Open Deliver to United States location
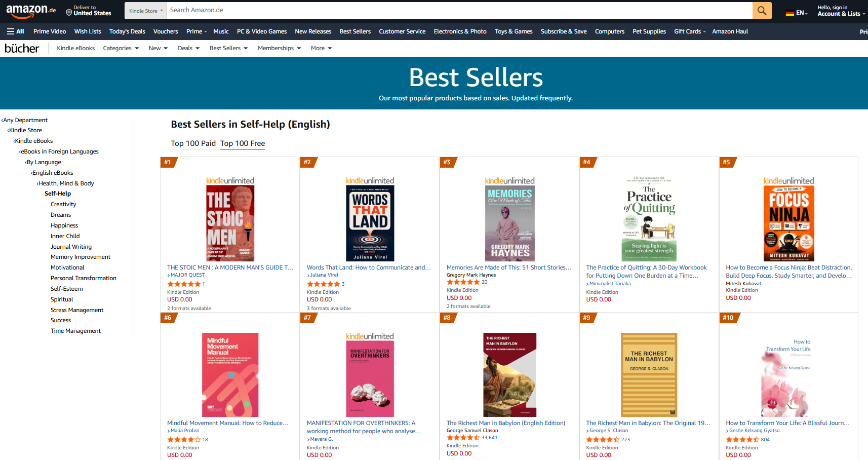The image size is (868, 460). tap(89, 11)
